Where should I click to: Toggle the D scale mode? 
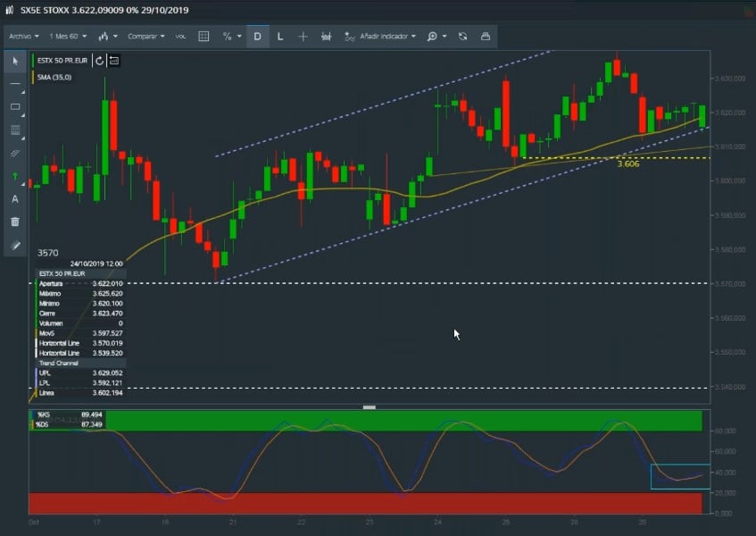258,37
